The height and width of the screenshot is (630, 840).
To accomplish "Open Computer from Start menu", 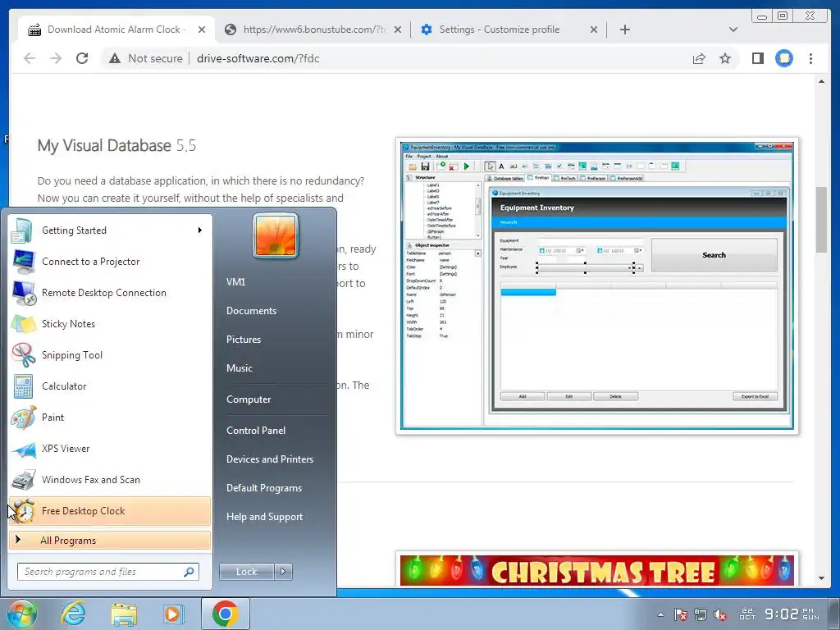I will tap(249, 399).
